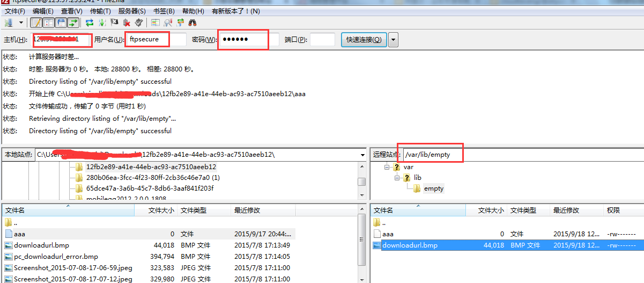Open the directory comparison icon
The width and height of the screenshot is (644, 283).
point(156,23)
